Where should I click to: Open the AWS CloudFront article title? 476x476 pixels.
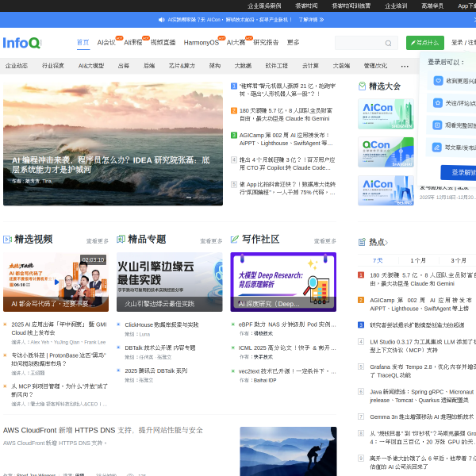[103, 431]
